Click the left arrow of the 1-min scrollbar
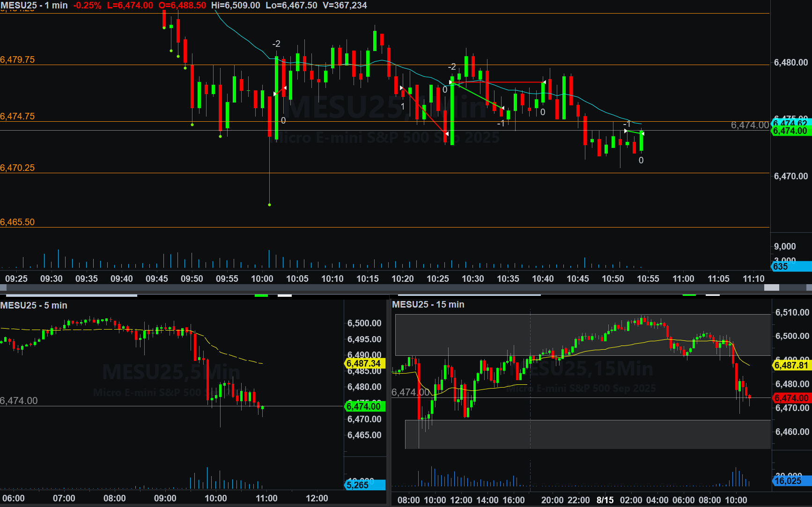Screen dimensions: 812x507 (x=3, y=287)
